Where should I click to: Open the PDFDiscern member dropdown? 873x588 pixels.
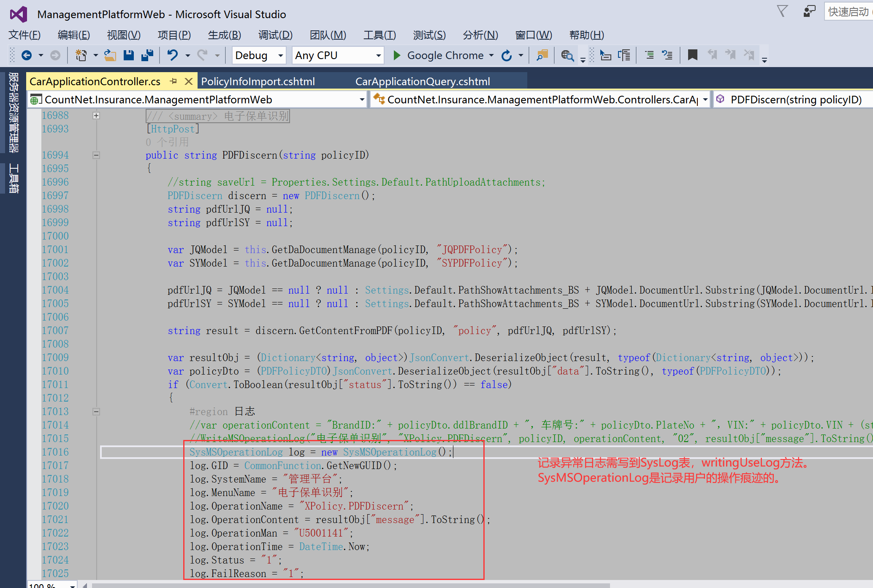[794, 100]
